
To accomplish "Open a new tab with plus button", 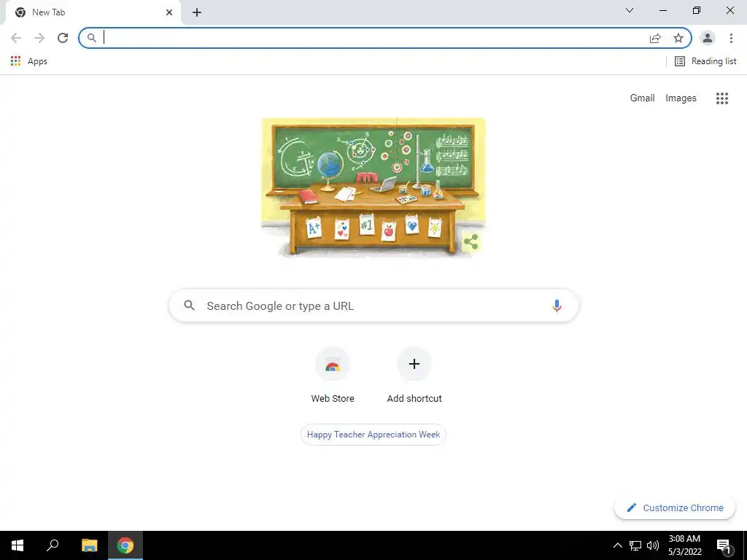I will (197, 12).
